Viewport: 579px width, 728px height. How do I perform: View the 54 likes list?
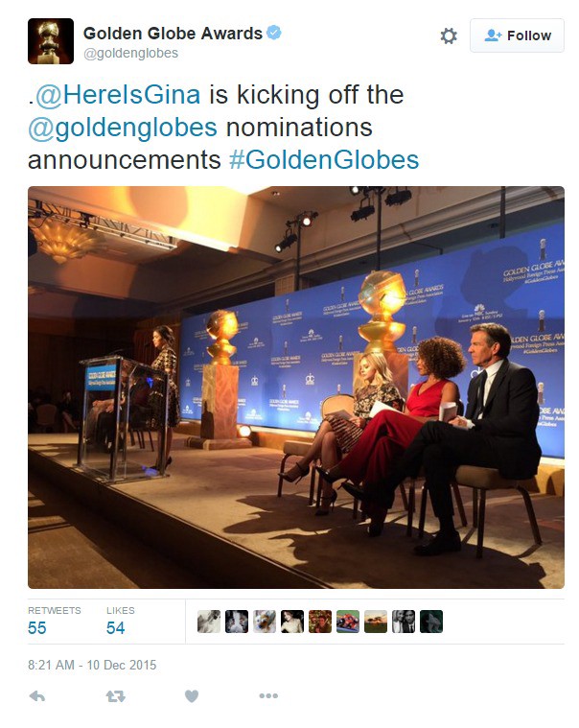[x=120, y=621]
